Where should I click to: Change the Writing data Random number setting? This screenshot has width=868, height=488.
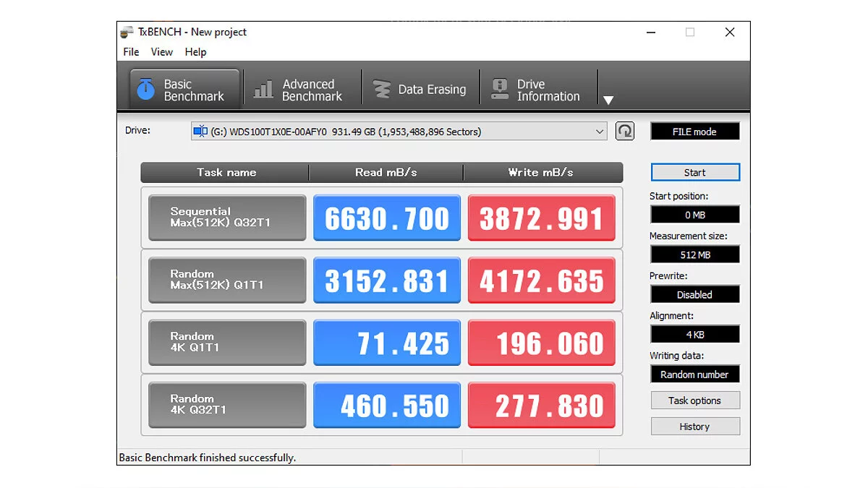coord(694,374)
